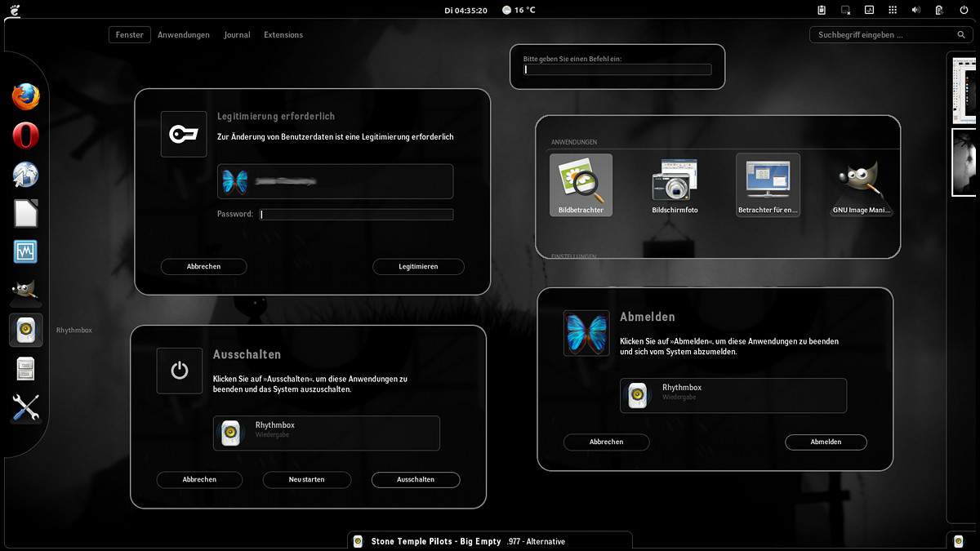Select the first workspace thumbnail
This screenshot has width=980, height=551.
(964, 90)
